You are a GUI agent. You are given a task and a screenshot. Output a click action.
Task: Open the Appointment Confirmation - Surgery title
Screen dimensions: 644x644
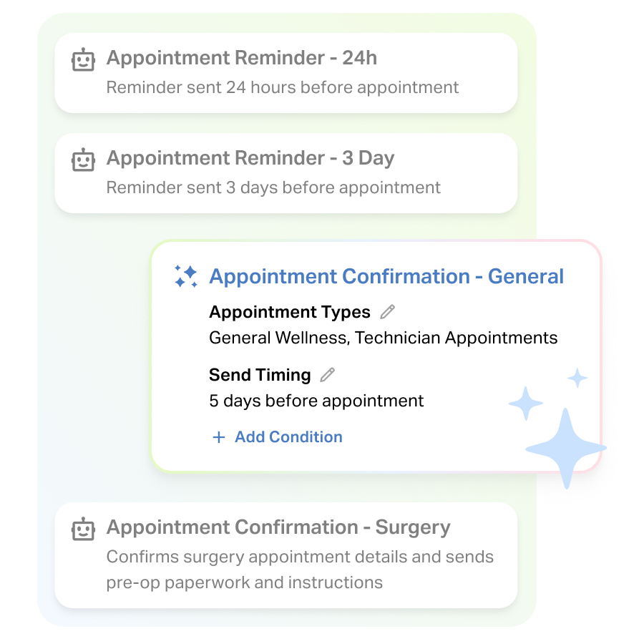click(278, 527)
